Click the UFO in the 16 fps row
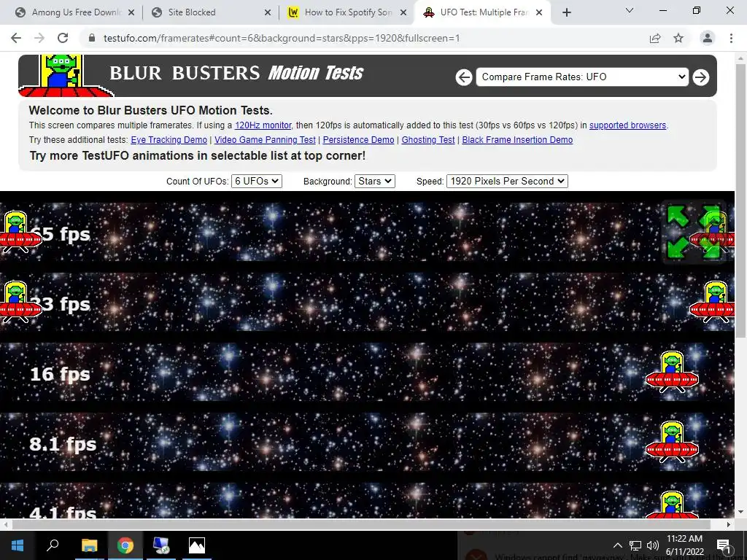The width and height of the screenshot is (747, 560). click(672, 372)
